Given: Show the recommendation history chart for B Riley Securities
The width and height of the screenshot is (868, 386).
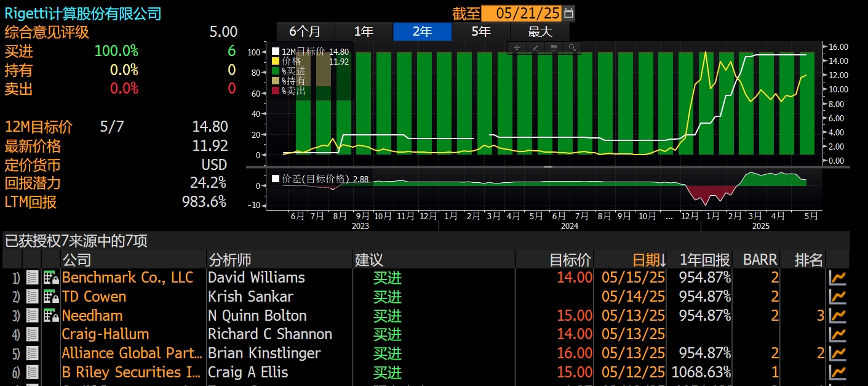Looking at the screenshot, I should coord(838,373).
